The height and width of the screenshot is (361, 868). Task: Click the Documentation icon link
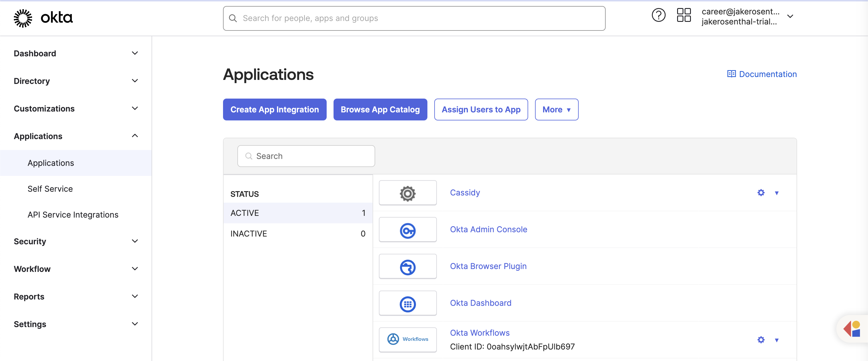[732, 74]
